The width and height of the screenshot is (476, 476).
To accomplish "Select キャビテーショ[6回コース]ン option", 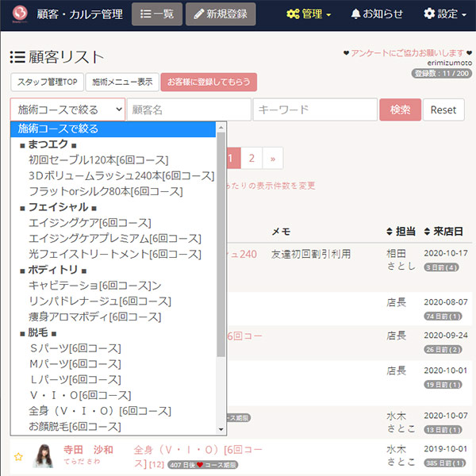I will tap(113, 286).
